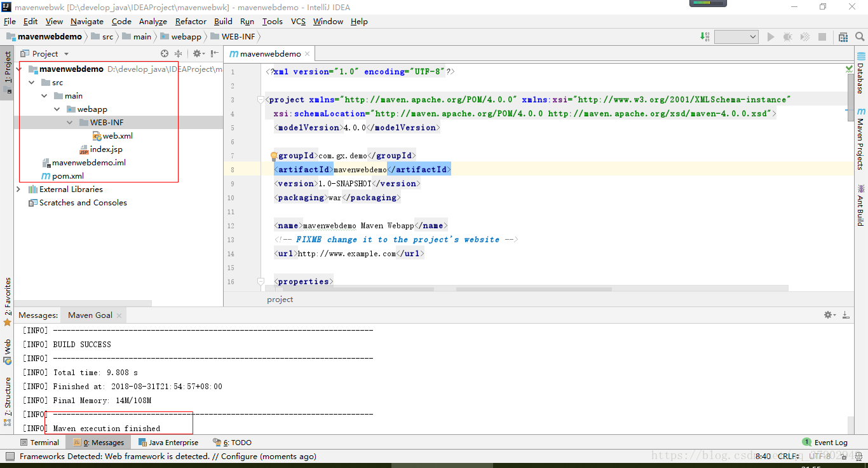Select web.xml in project tree
Image resolution: width=868 pixels, height=468 pixels.
112,136
